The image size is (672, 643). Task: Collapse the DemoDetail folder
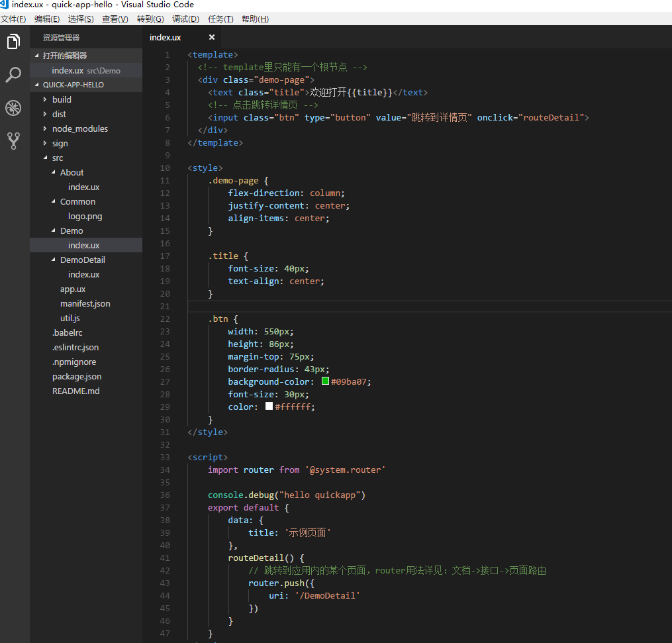[x=85, y=260]
